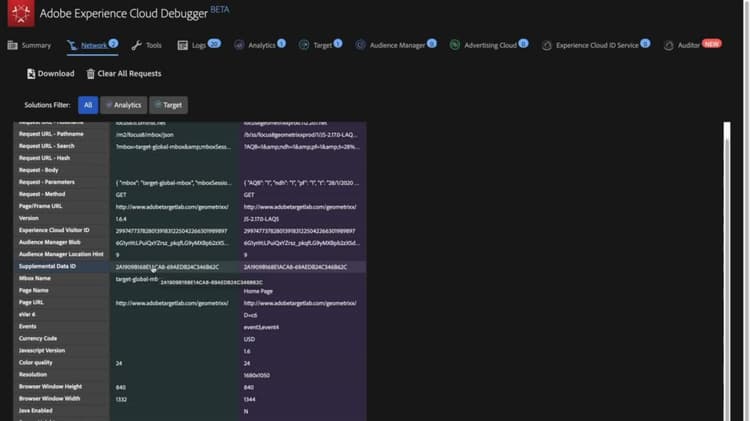Open the Logs tab
The height and width of the screenshot is (421, 750).
click(x=199, y=44)
